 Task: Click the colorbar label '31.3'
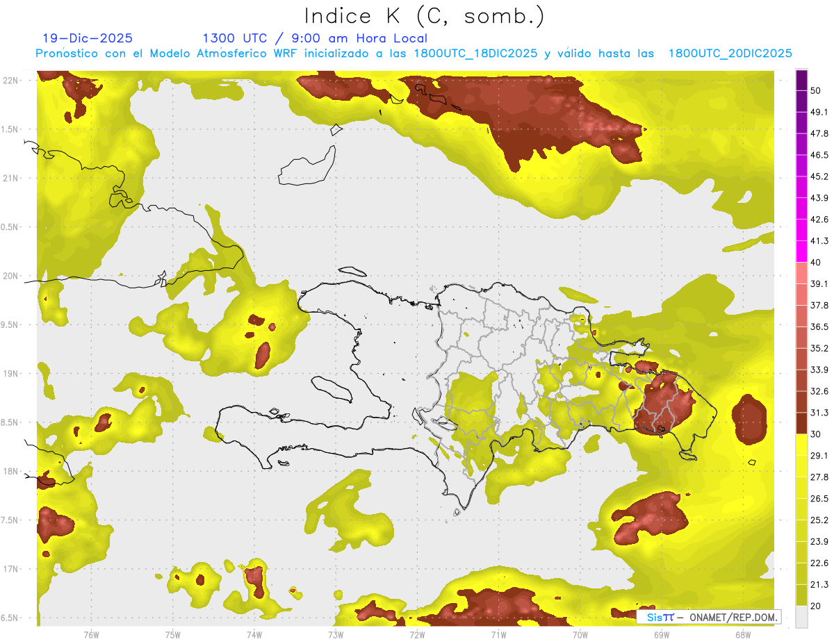pos(819,413)
